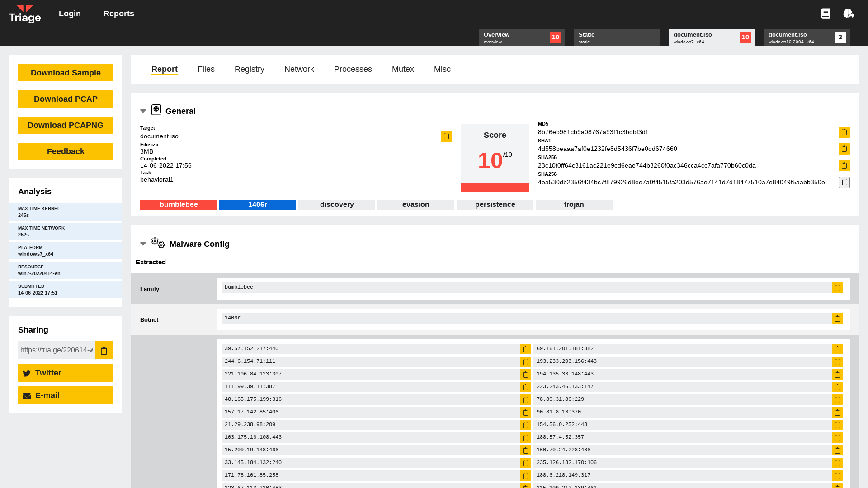Viewport: 868px width, 488px height.
Task: Copy C2 address 223.243.46.133:147
Action: click(x=837, y=387)
